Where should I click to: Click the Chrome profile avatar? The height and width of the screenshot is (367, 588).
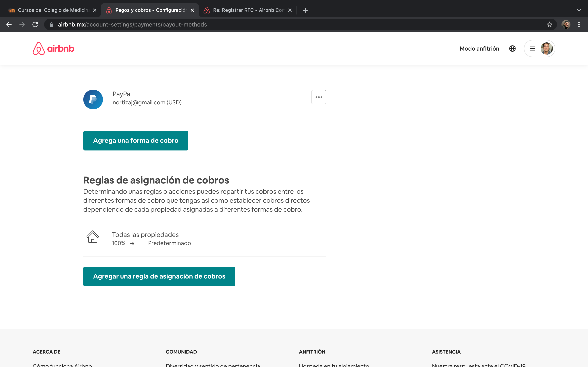[x=566, y=24]
